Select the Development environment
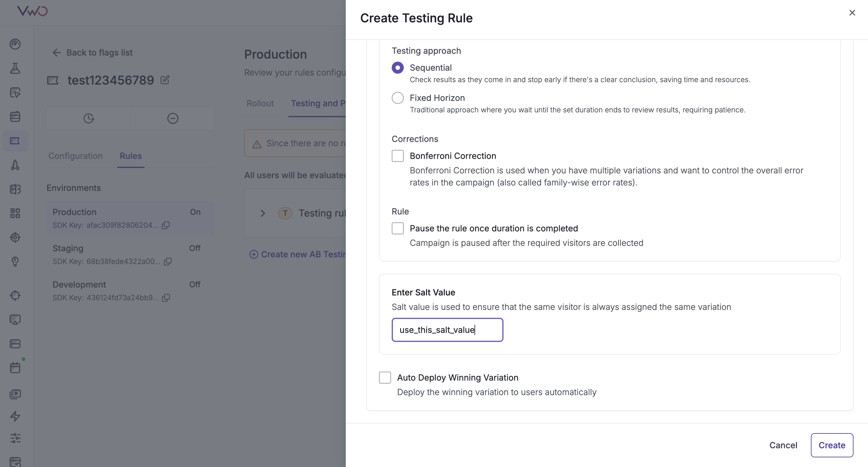The image size is (868, 467). 130,291
